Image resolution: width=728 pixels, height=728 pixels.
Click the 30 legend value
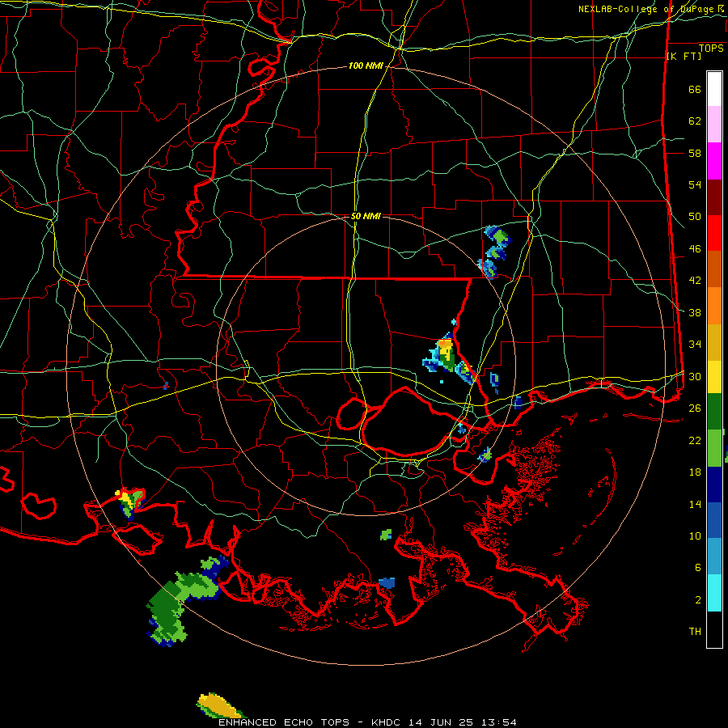[695, 376]
